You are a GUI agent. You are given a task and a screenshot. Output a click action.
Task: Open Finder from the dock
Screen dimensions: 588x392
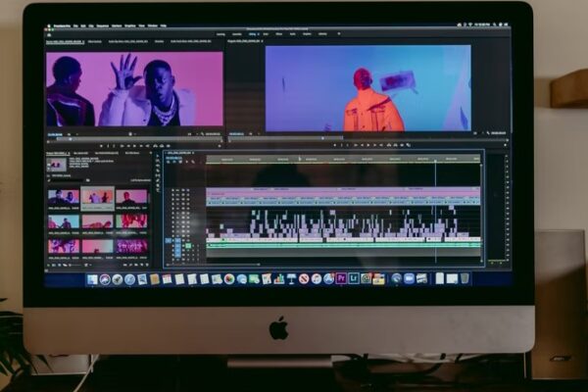click(x=92, y=279)
